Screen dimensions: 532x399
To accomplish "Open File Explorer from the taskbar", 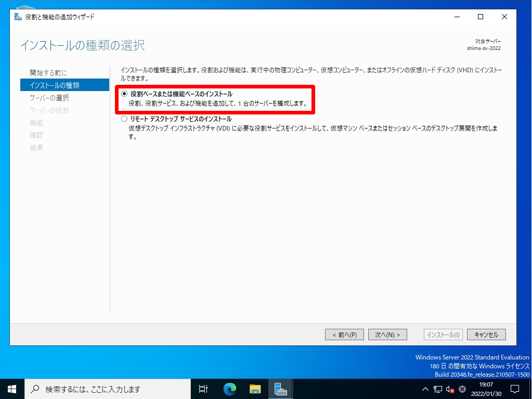I will pos(255,389).
